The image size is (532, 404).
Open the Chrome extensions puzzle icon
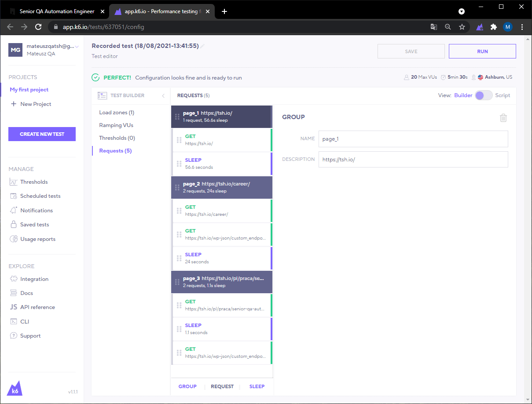(x=494, y=27)
